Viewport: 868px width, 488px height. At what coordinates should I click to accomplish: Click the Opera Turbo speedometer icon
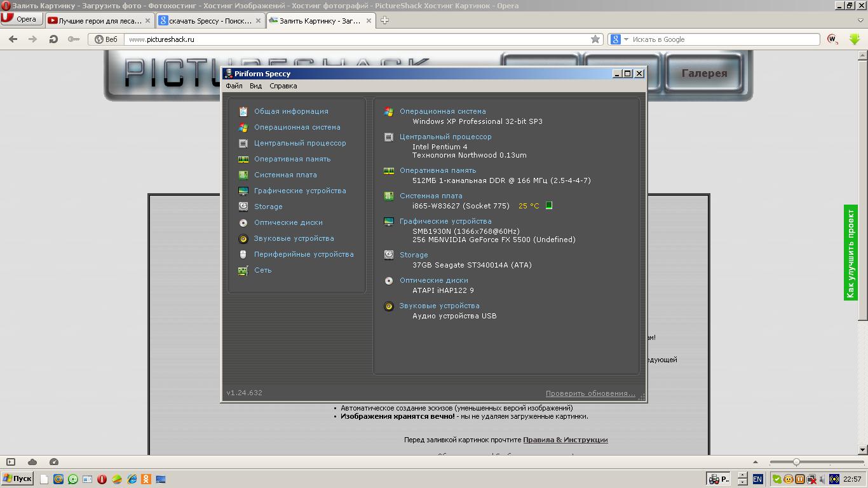click(x=54, y=462)
